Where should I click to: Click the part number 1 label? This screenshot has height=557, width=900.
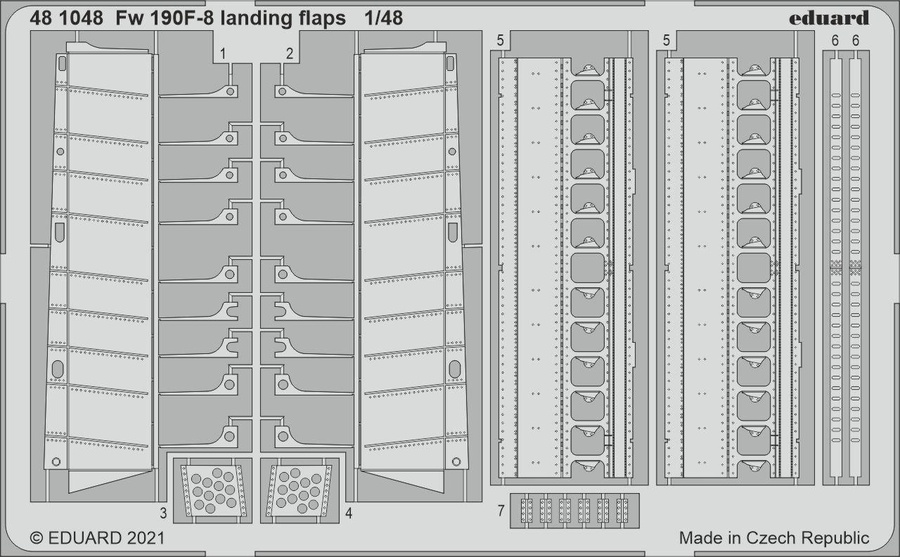(x=223, y=52)
